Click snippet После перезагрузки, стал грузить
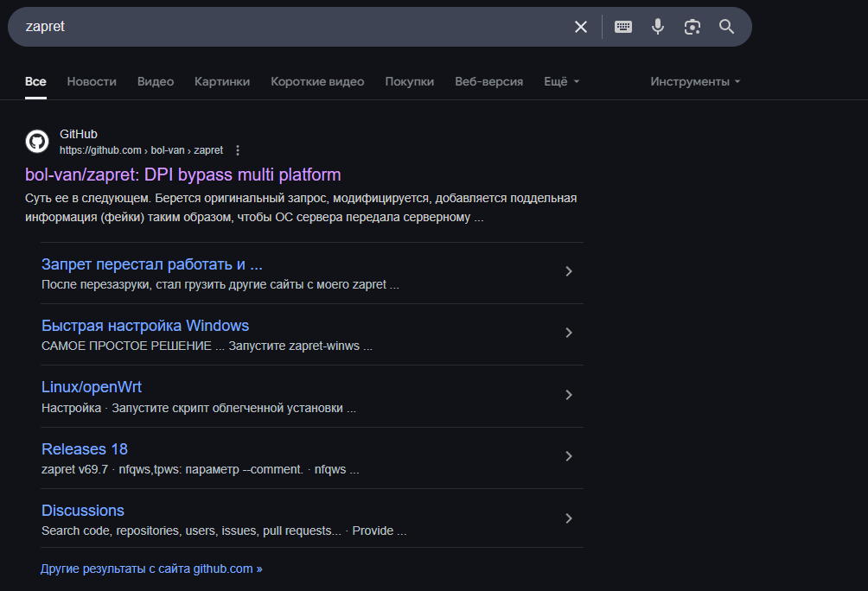This screenshot has width=868, height=591. click(220, 285)
